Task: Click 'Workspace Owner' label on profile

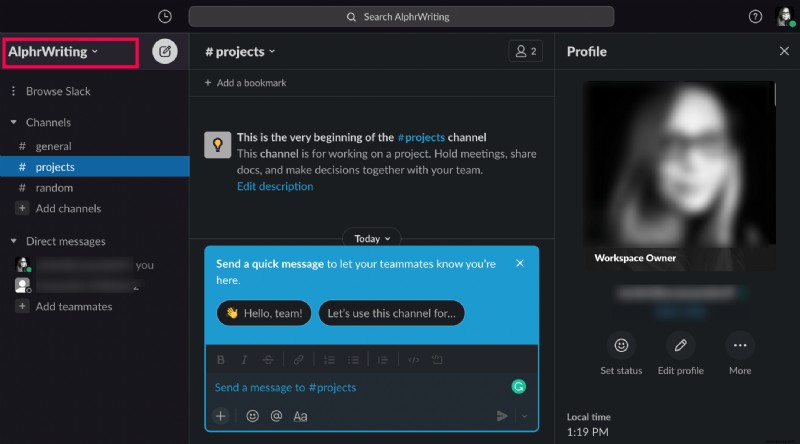Action: [x=635, y=258]
